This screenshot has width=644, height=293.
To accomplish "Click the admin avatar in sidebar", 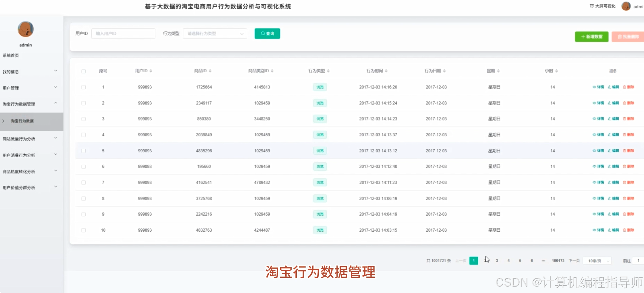I will coord(26,29).
